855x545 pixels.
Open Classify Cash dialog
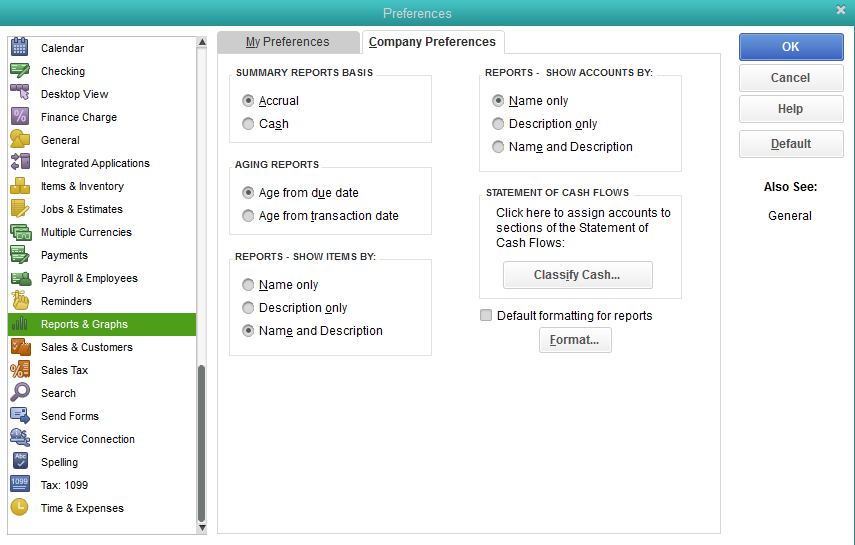pyautogui.click(x=577, y=275)
